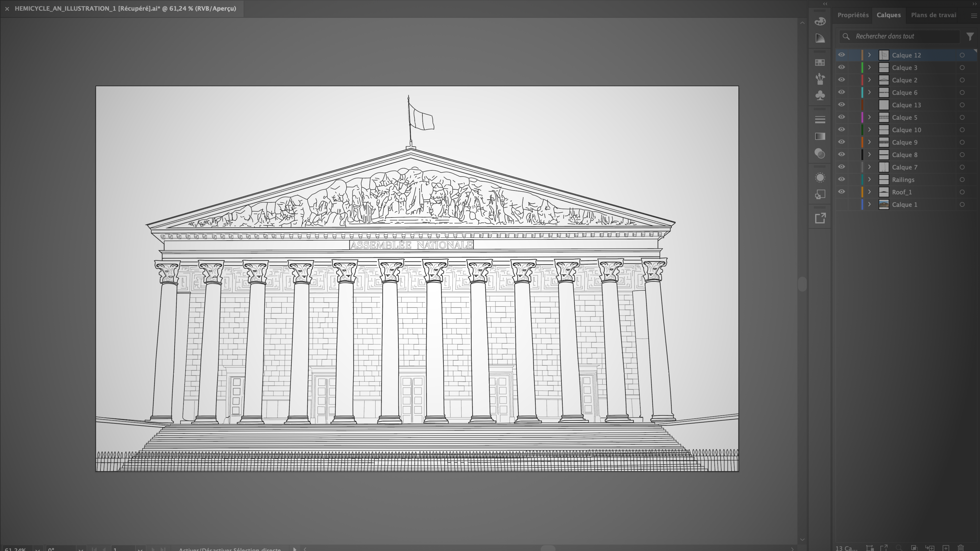980x551 pixels.
Task: Click the Calque 5 magenta color strip
Action: click(x=862, y=118)
